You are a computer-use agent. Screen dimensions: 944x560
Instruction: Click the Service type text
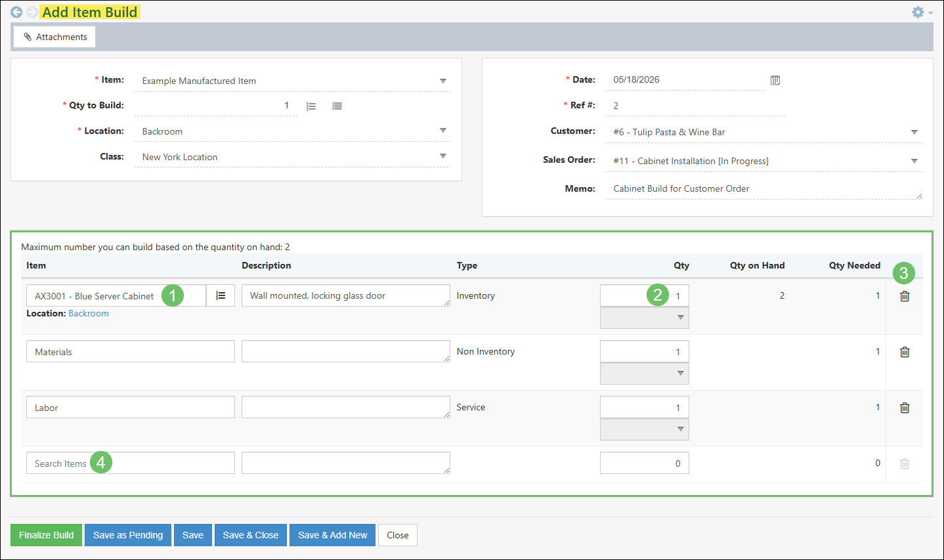(x=471, y=407)
